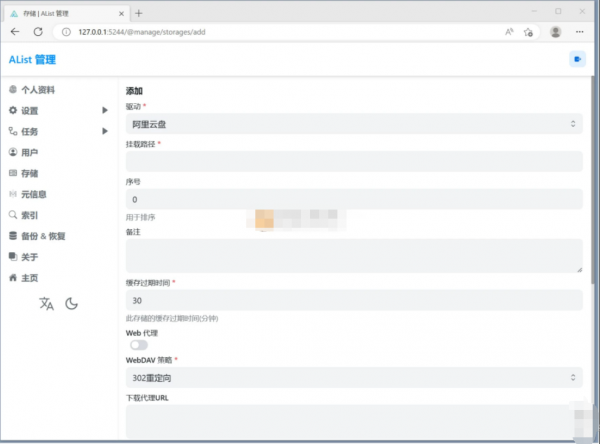Click into the 备注 remark textarea
Viewport: 600px width, 444px height.
pos(354,256)
